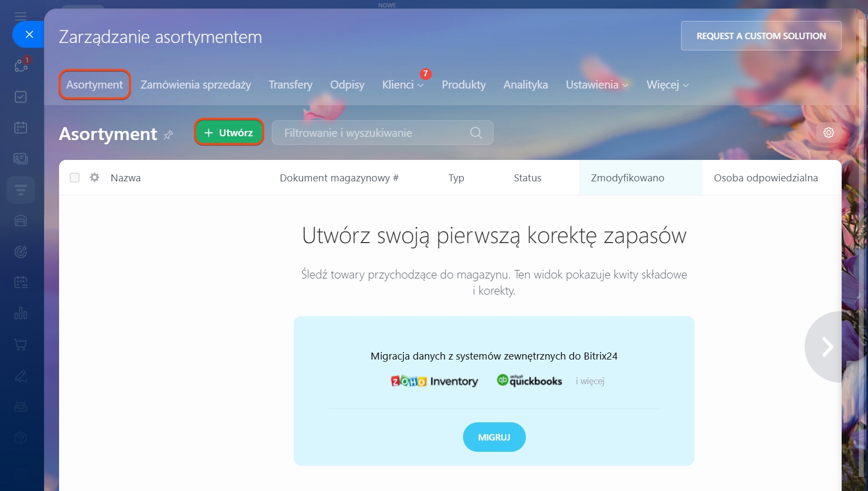This screenshot has height=491, width=868.
Task: Click the magnifier search icon in filter field
Action: (476, 133)
